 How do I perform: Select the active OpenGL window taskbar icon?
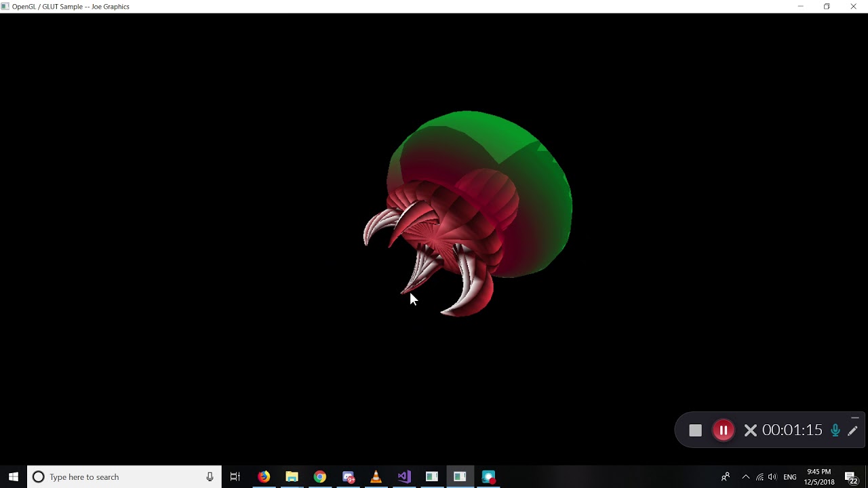tap(460, 476)
